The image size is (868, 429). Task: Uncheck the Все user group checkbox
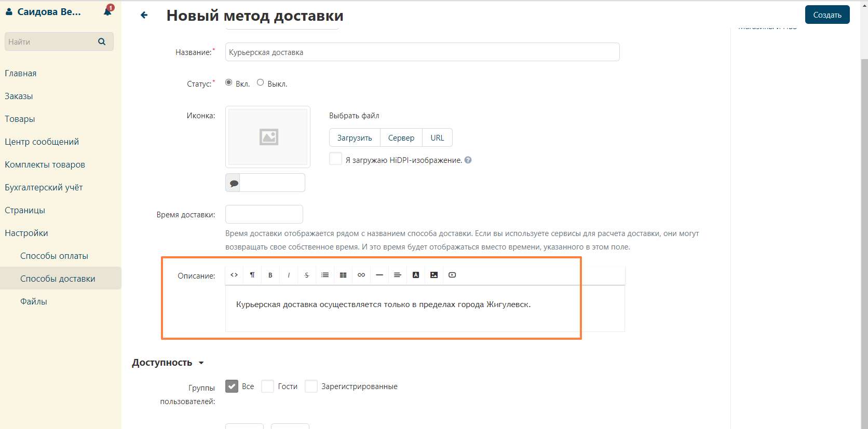(232, 386)
